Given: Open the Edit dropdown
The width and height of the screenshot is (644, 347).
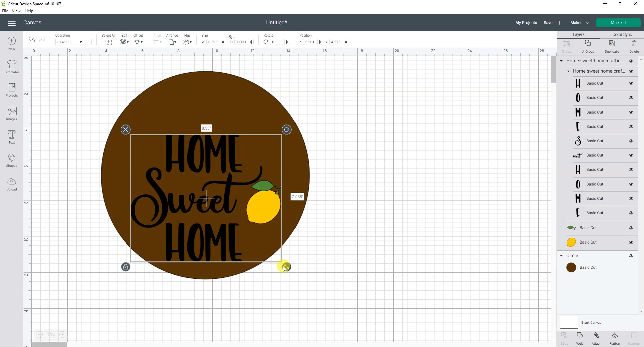Looking at the screenshot, I should click(x=124, y=42).
